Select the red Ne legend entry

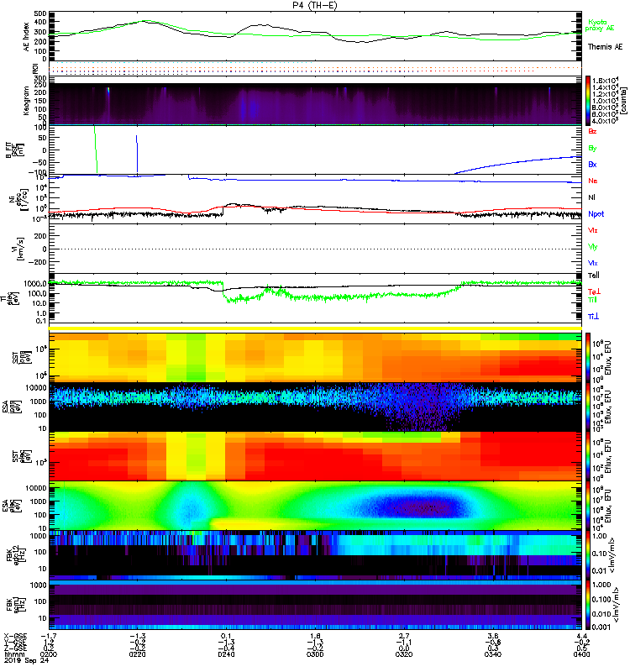pos(592,181)
